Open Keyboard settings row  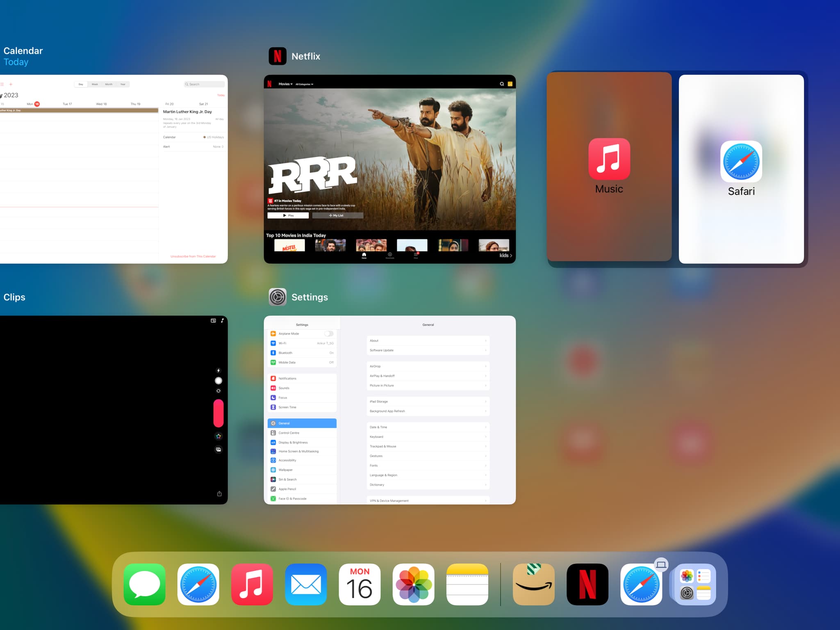pyautogui.click(x=428, y=437)
